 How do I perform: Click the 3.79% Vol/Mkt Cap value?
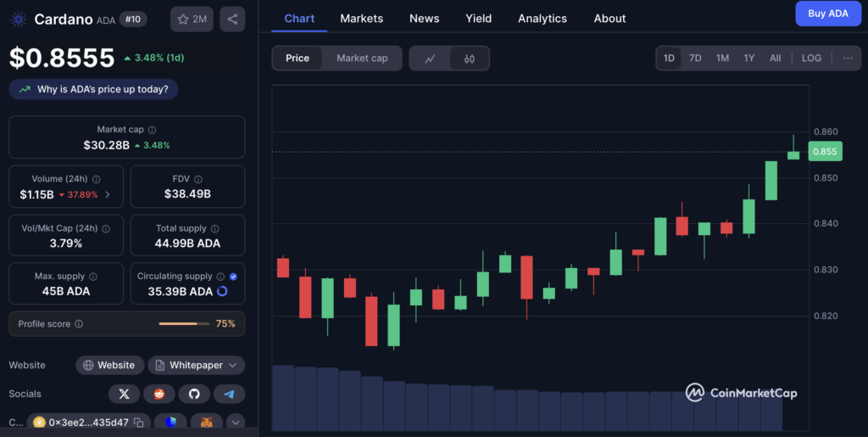[x=66, y=244]
